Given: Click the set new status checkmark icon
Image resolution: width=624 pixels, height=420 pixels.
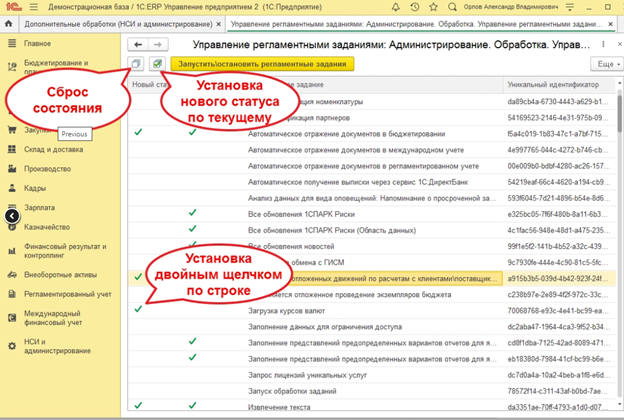Looking at the screenshot, I should [158, 63].
